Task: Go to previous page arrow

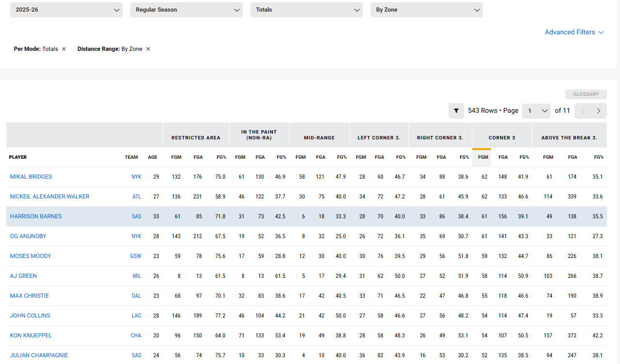Action: 583,111
